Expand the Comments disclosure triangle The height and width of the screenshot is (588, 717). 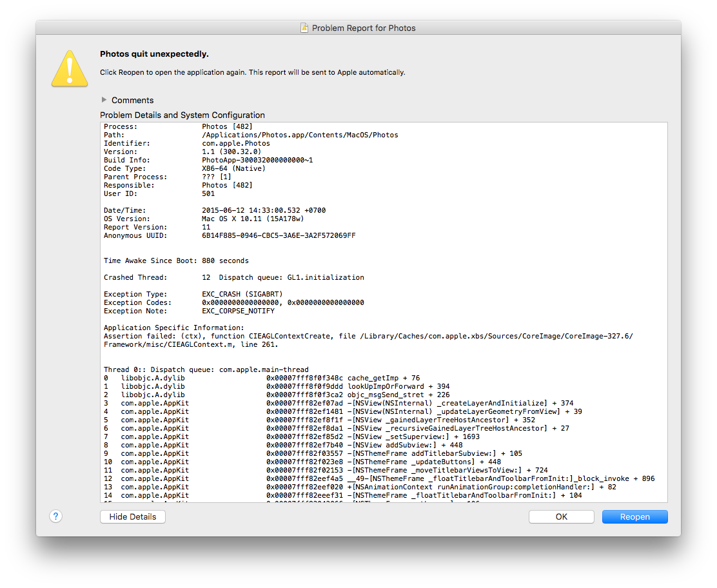104,100
